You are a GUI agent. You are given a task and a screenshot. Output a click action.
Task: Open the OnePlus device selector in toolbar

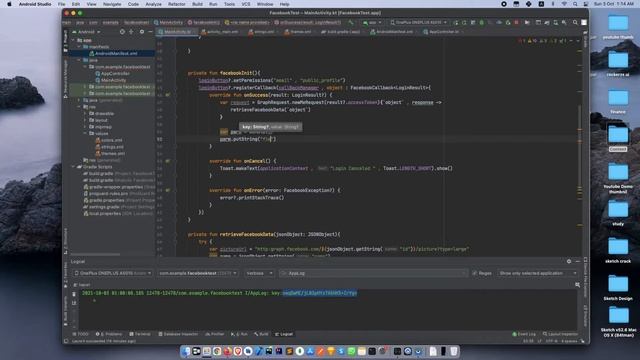[x=418, y=22]
